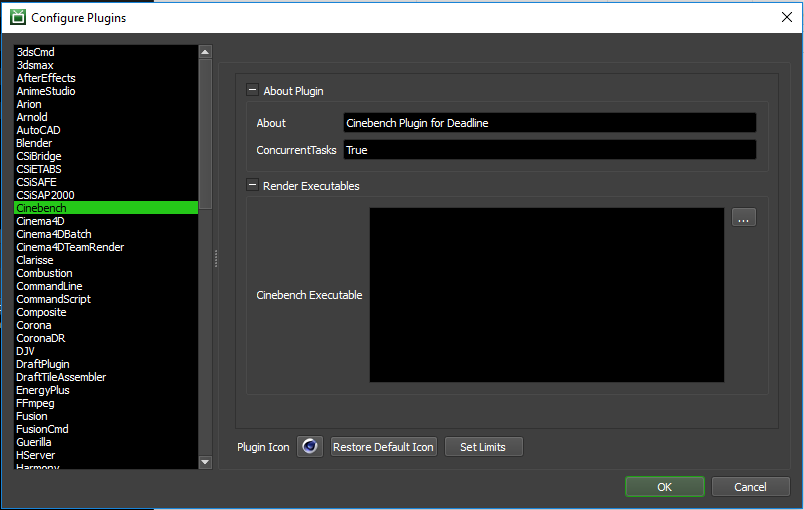The width and height of the screenshot is (804, 510).
Task: Select Cinema4DTeamRender plugin
Action: point(106,247)
